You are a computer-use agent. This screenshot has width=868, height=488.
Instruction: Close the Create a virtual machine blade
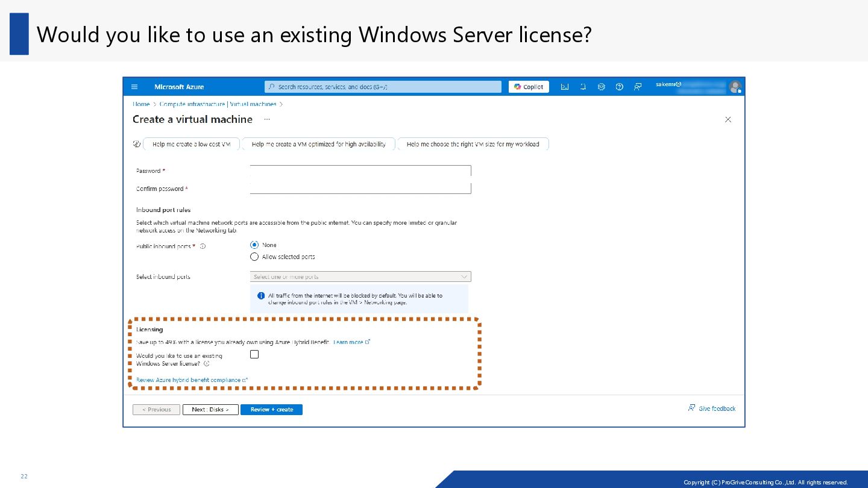point(728,120)
